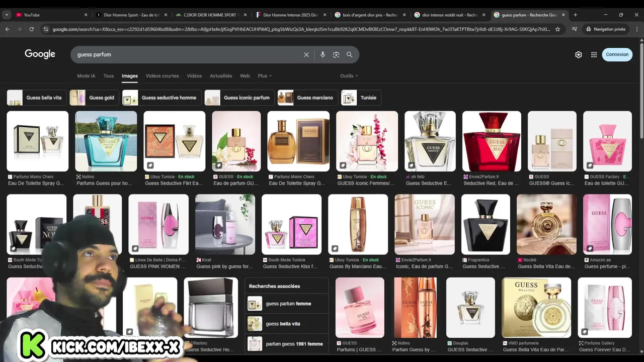
Task: Click related search guess bella vita
Action: (286, 324)
